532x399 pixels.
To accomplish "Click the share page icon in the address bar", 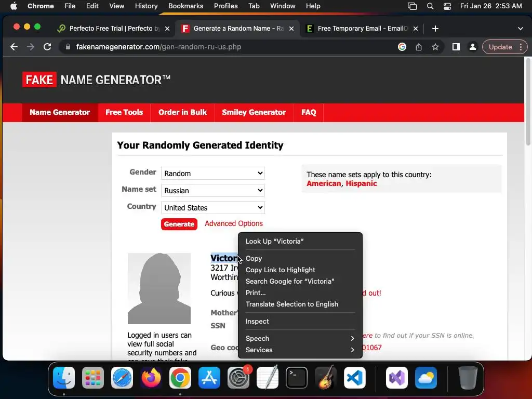I will tap(419, 47).
